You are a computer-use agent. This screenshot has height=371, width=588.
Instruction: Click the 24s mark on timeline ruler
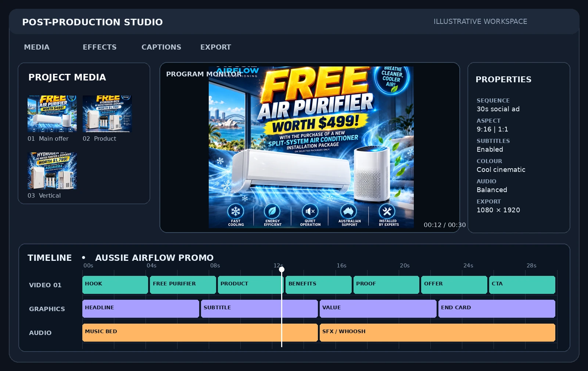click(468, 266)
